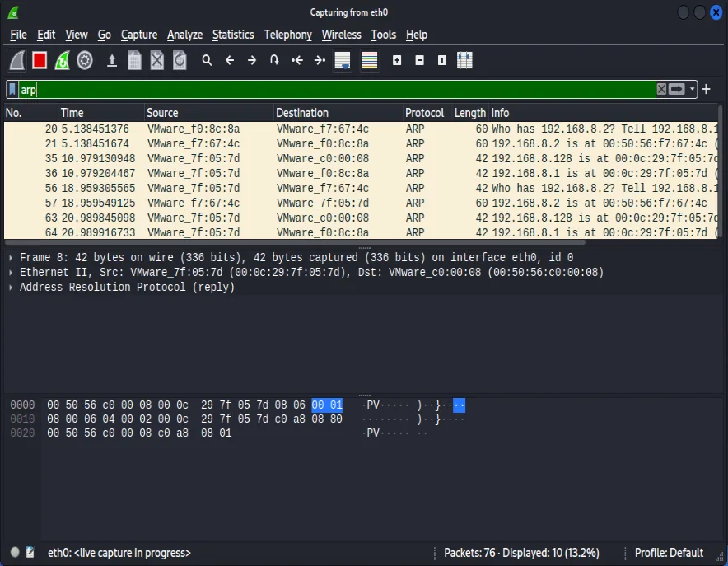Viewport: 728px width, 566px height.
Task: Jump to the last packet icon
Action: pos(320,60)
